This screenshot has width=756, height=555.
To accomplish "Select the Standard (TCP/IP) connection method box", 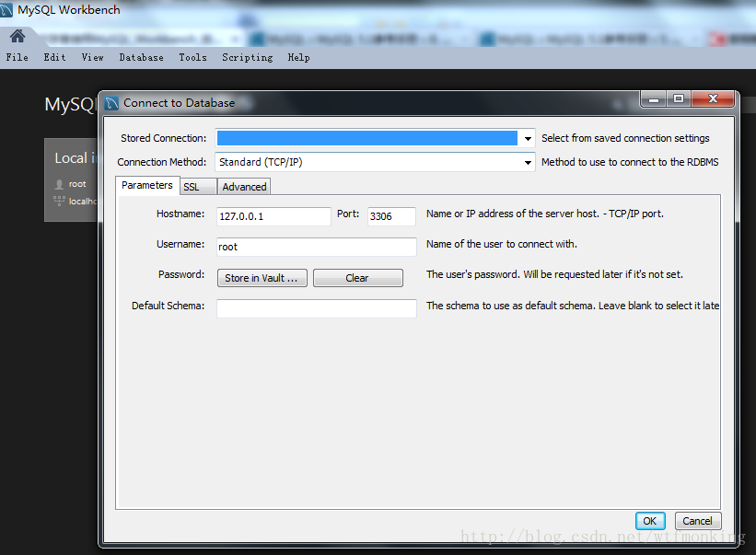I will pyautogui.click(x=375, y=162).
